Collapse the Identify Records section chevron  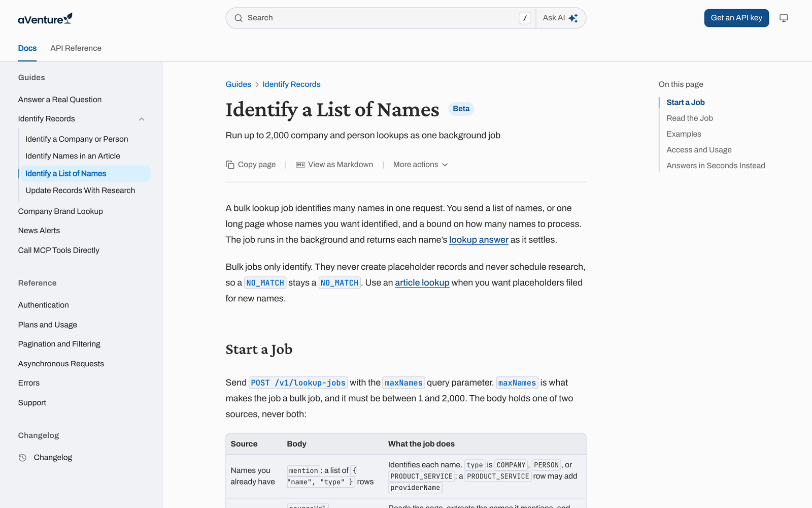142,119
